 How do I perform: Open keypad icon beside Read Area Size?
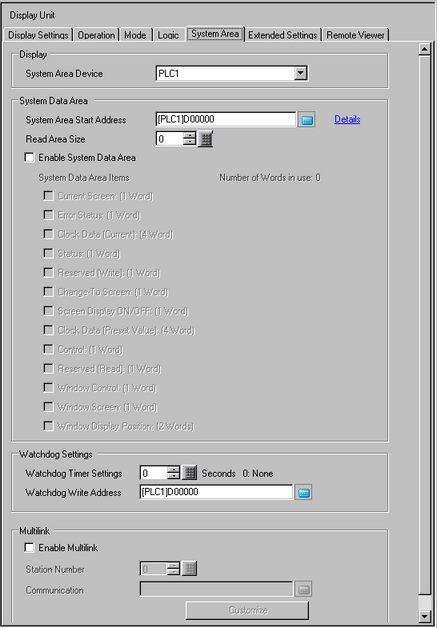(x=206, y=139)
